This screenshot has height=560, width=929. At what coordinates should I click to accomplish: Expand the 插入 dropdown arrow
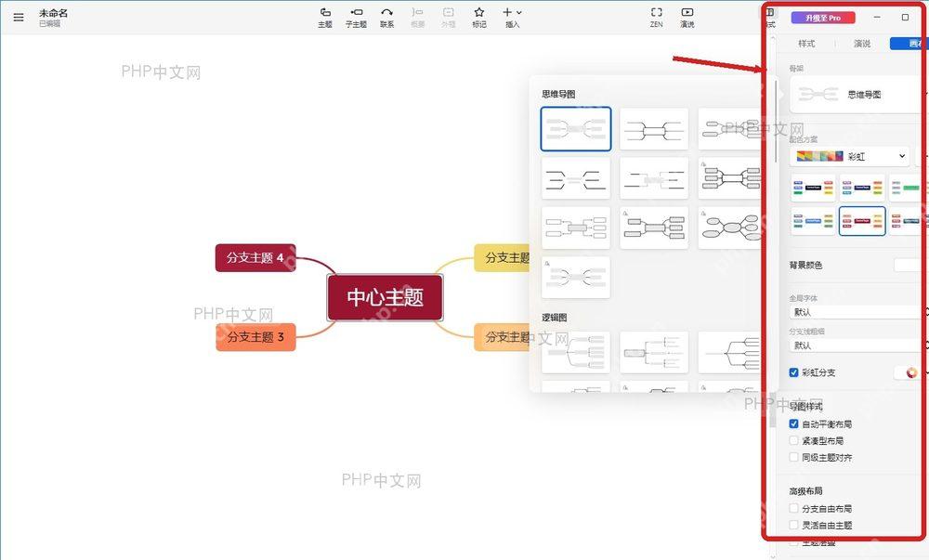click(519, 12)
